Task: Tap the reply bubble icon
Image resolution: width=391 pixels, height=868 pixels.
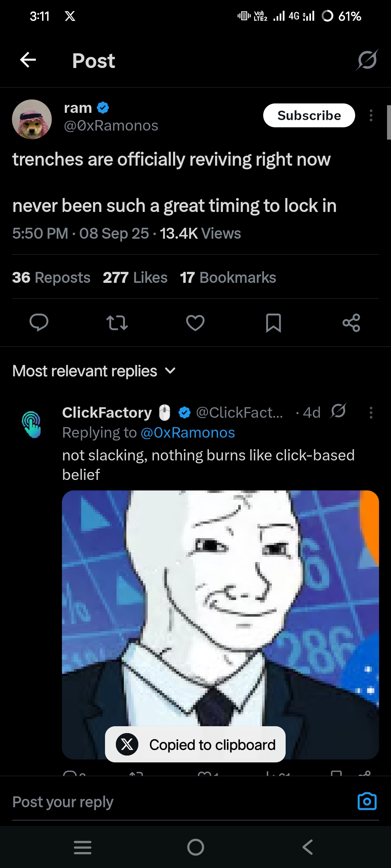Action: pos(39,323)
